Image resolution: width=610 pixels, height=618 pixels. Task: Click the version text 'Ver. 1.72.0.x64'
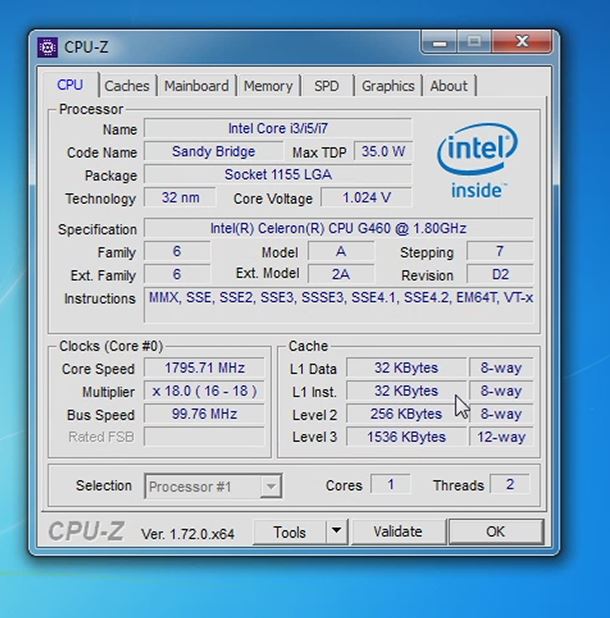(188, 534)
